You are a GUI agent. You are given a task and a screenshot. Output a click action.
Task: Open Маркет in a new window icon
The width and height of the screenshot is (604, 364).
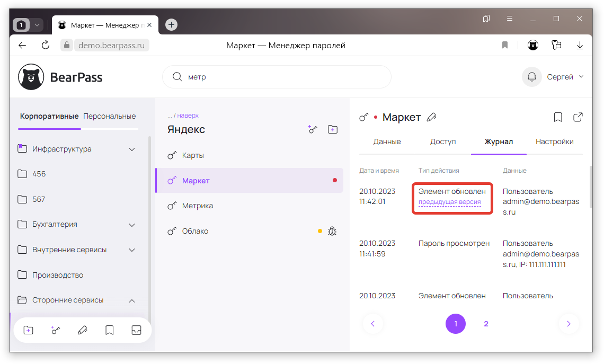[579, 117]
